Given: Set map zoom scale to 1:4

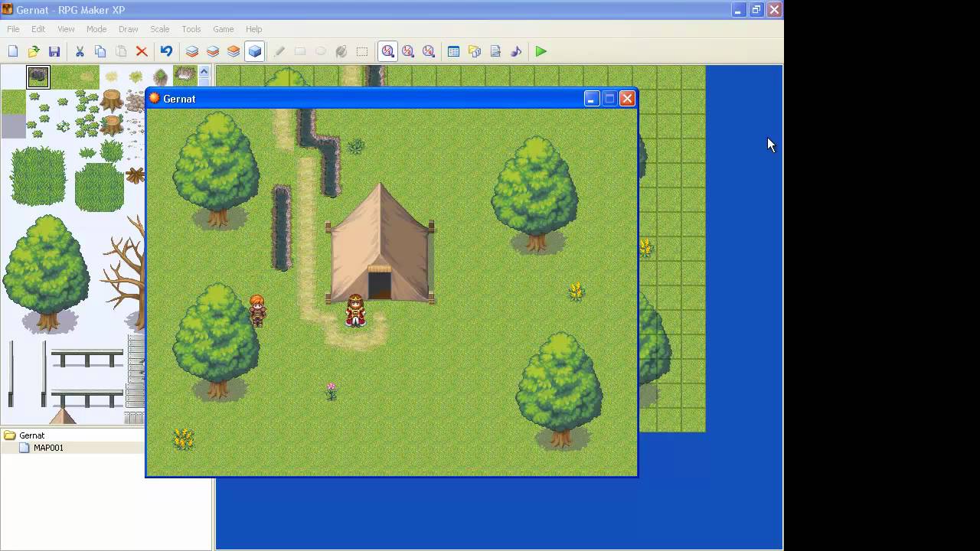Looking at the screenshot, I should click(429, 51).
